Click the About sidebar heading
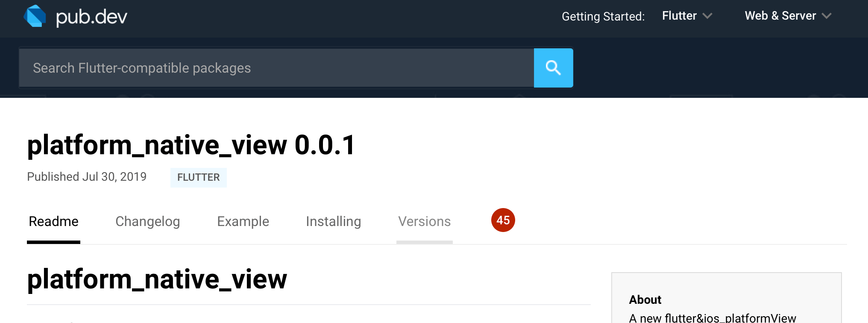 pos(645,300)
